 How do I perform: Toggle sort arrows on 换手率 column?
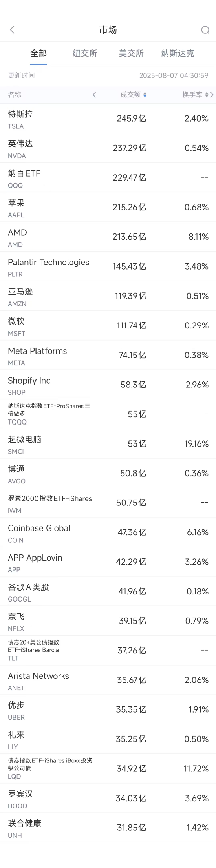click(x=207, y=95)
